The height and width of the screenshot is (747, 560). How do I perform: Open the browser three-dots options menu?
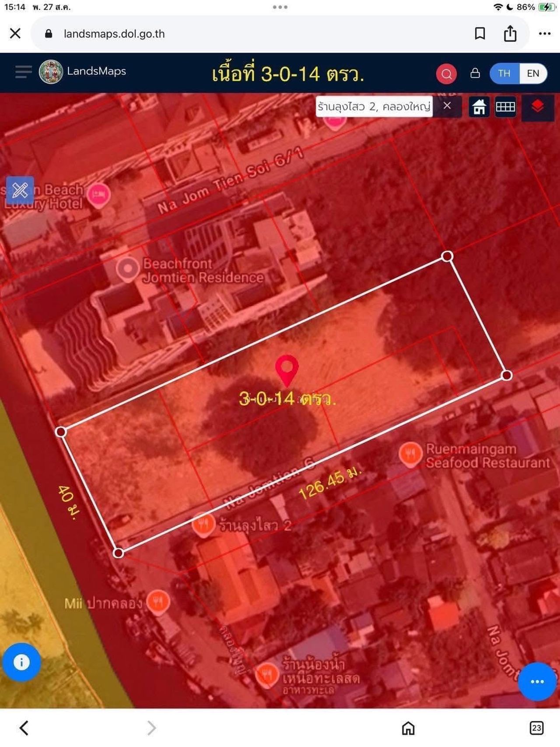[x=545, y=34]
